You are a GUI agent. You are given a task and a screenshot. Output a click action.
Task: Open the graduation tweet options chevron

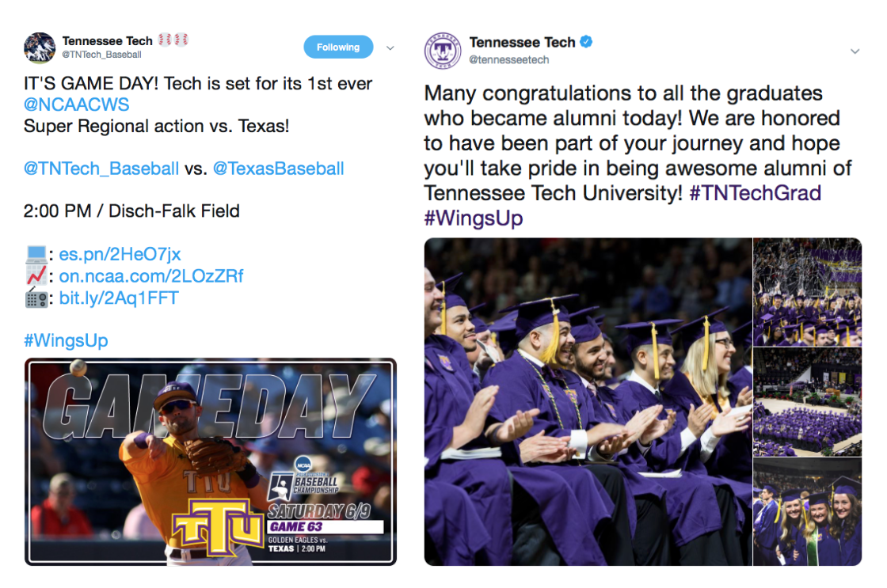(x=855, y=51)
